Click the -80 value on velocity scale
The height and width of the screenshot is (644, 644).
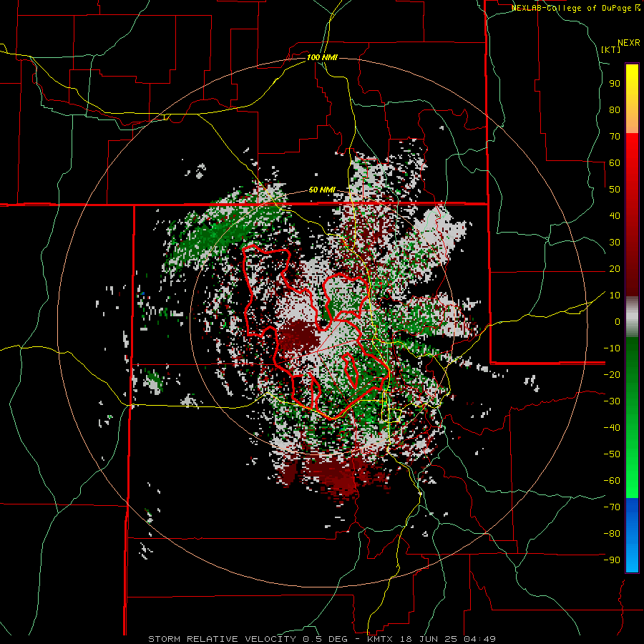[x=612, y=534]
